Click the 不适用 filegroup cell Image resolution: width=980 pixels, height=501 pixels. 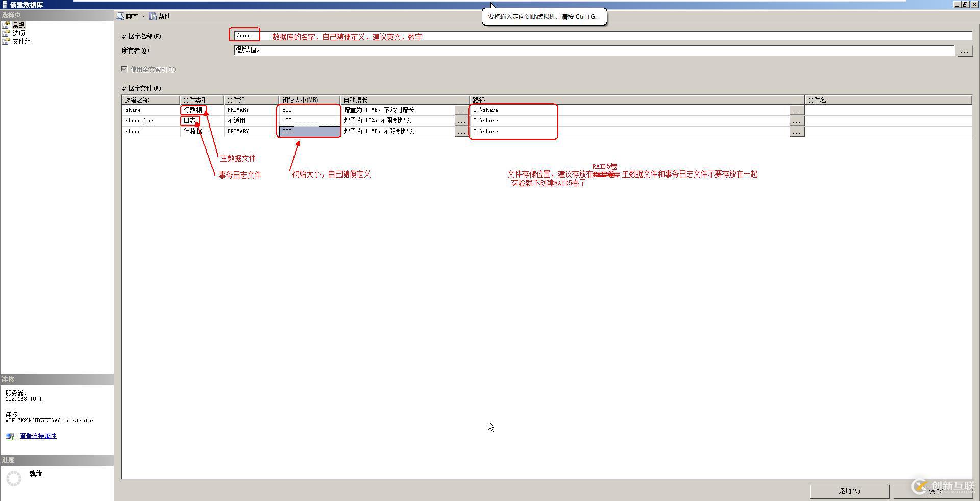(x=251, y=121)
